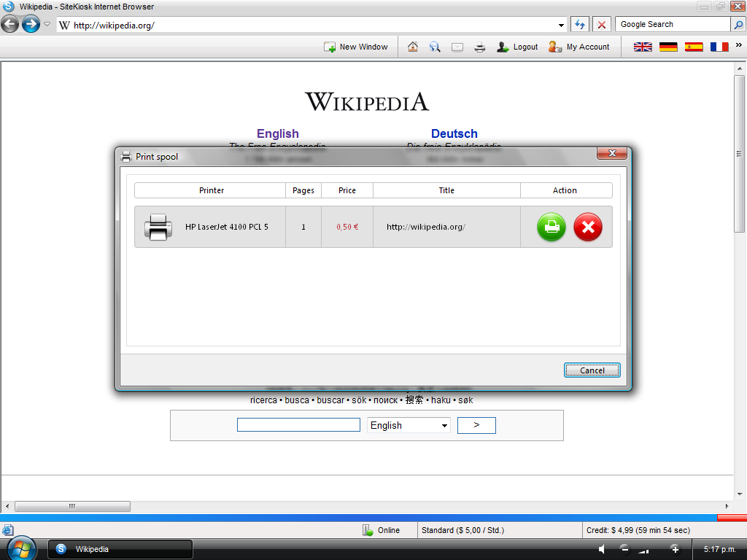Click Logout in the toolbar
The image size is (747, 560).
pos(517,47)
